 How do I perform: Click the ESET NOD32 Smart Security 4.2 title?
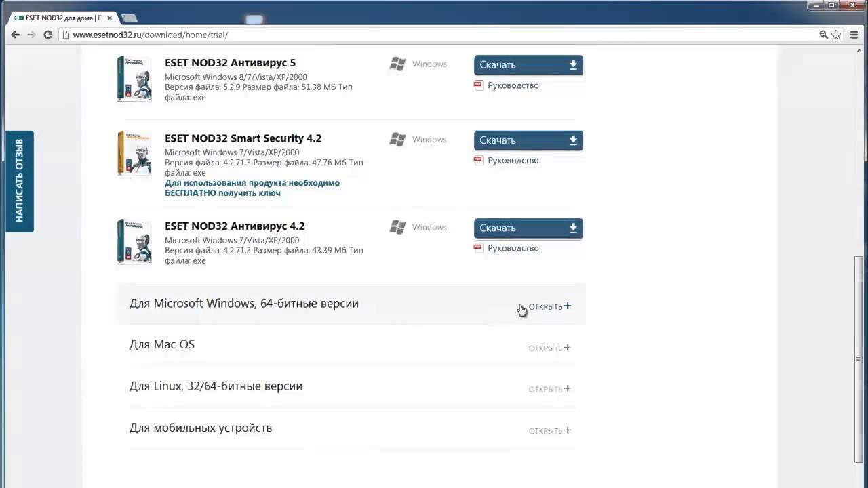click(243, 138)
